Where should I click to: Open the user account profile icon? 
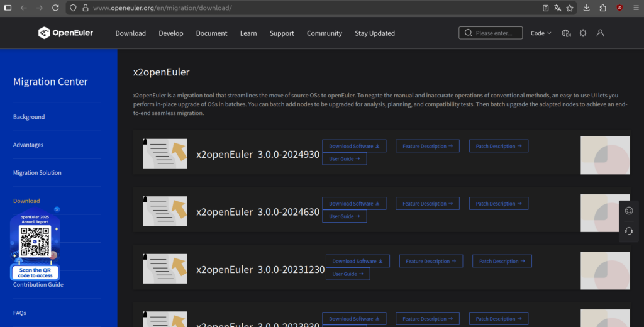[600, 33]
